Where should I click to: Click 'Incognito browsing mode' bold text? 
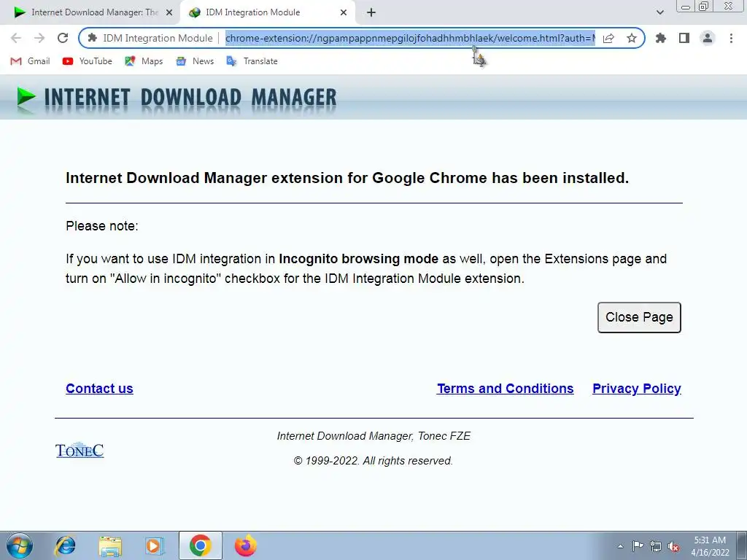coord(358,259)
